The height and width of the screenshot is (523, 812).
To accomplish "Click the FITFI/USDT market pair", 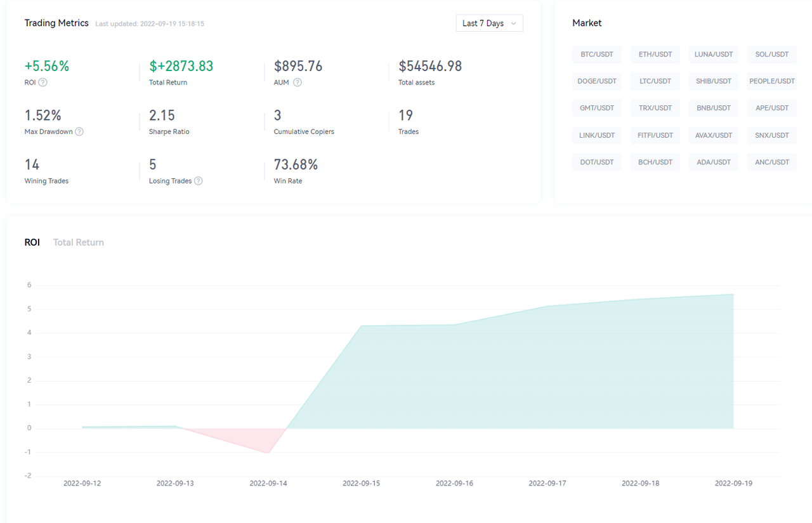I will click(x=655, y=135).
